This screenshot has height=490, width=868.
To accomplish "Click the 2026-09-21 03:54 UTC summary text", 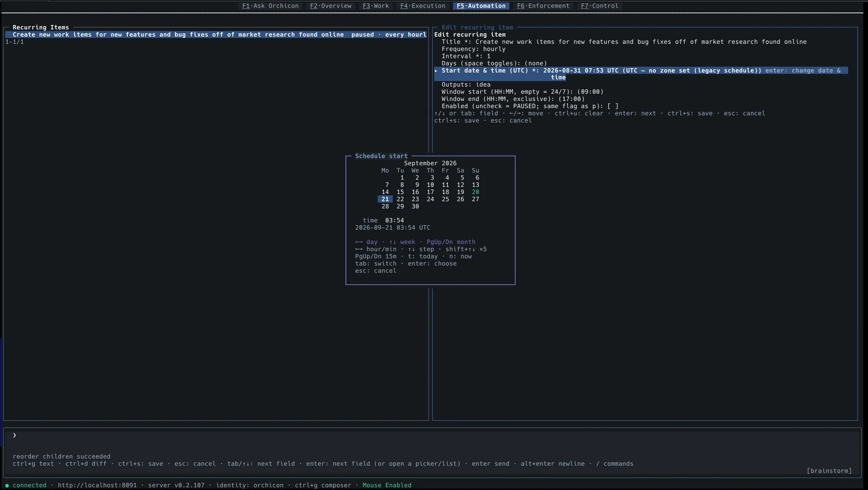I will click(393, 228).
